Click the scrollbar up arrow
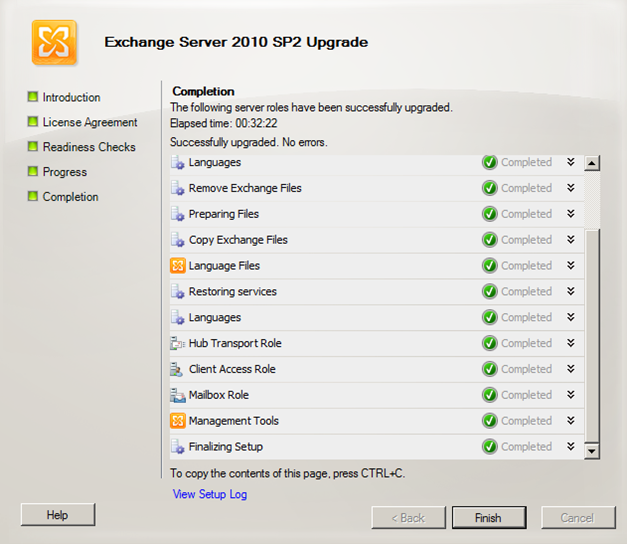The image size is (627, 544). tap(592, 163)
